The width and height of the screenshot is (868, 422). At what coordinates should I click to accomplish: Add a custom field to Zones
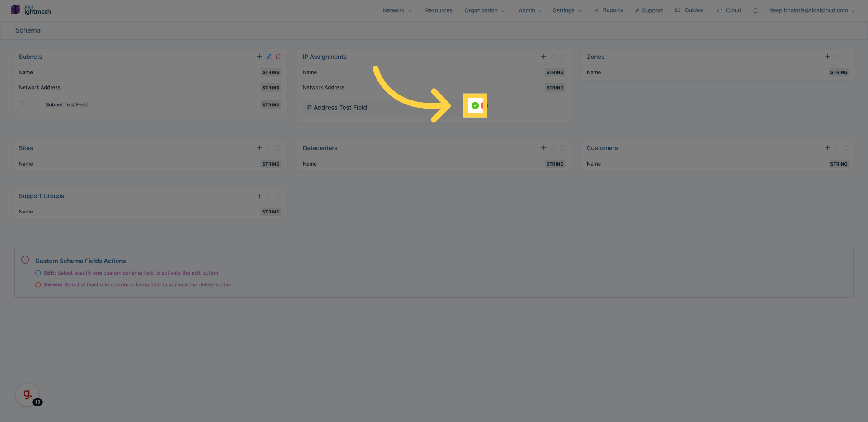click(x=827, y=57)
